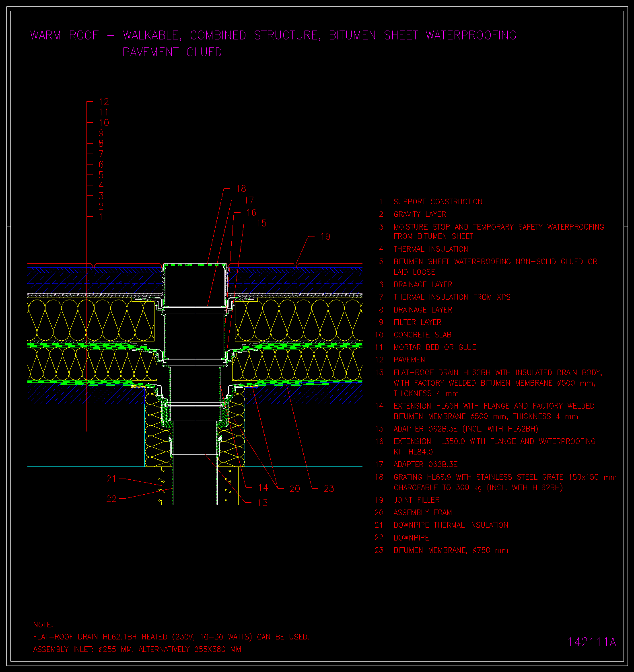
Task: Select legend entry 'CONCRETE SLAB'
Action: [x=422, y=335]
